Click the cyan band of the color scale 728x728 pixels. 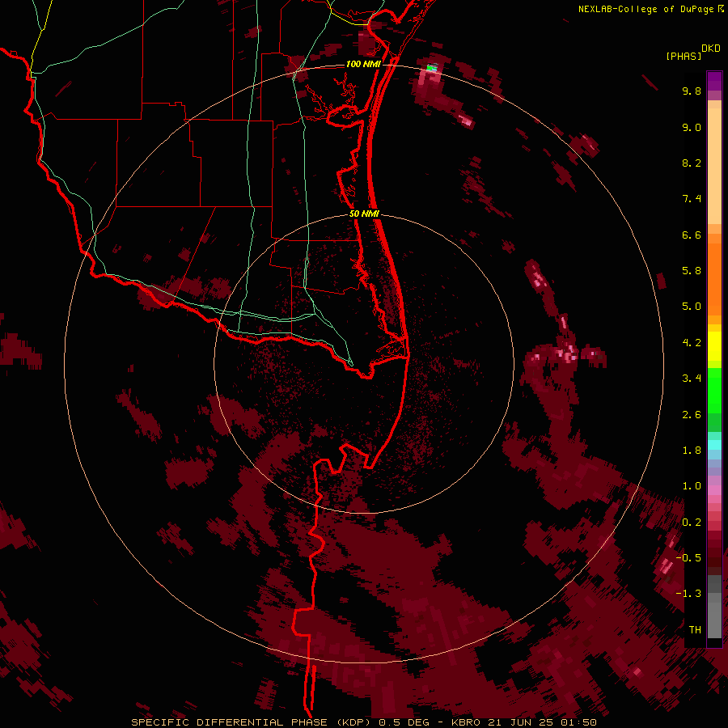point(714,445)
